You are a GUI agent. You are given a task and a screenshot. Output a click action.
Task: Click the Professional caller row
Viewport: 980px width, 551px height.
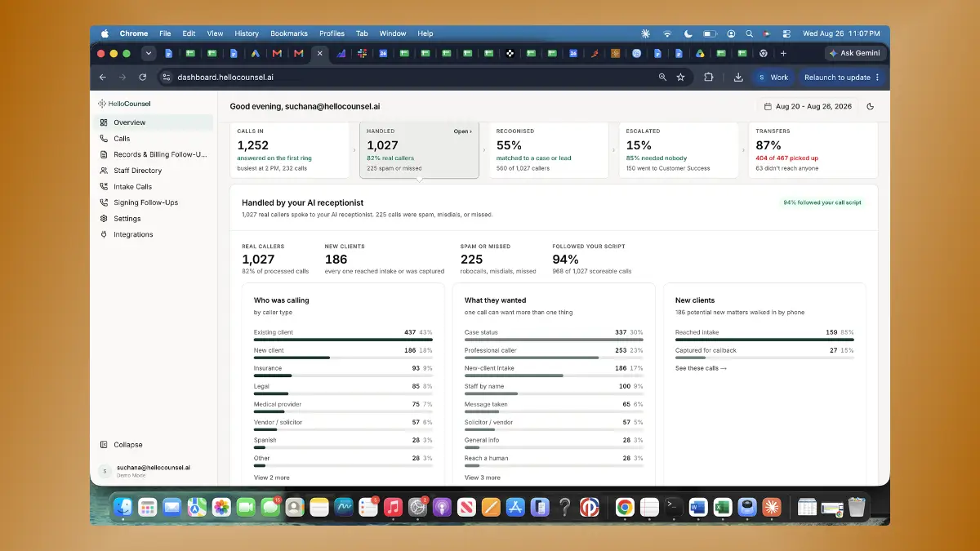pos(554,352)
